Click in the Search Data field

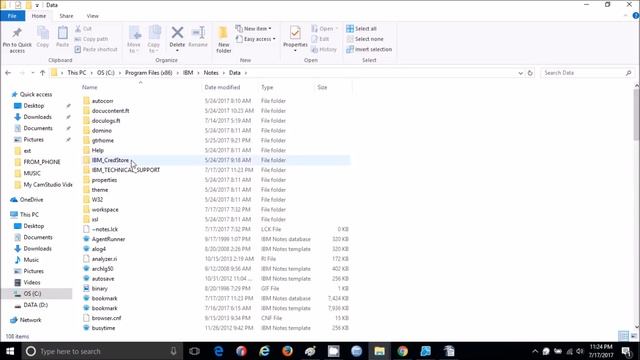coord(588,73)
